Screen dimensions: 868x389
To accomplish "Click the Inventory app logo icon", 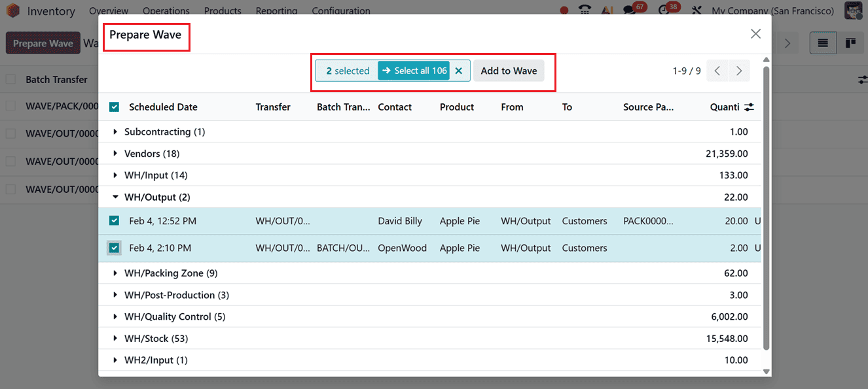I will point(13,10).
